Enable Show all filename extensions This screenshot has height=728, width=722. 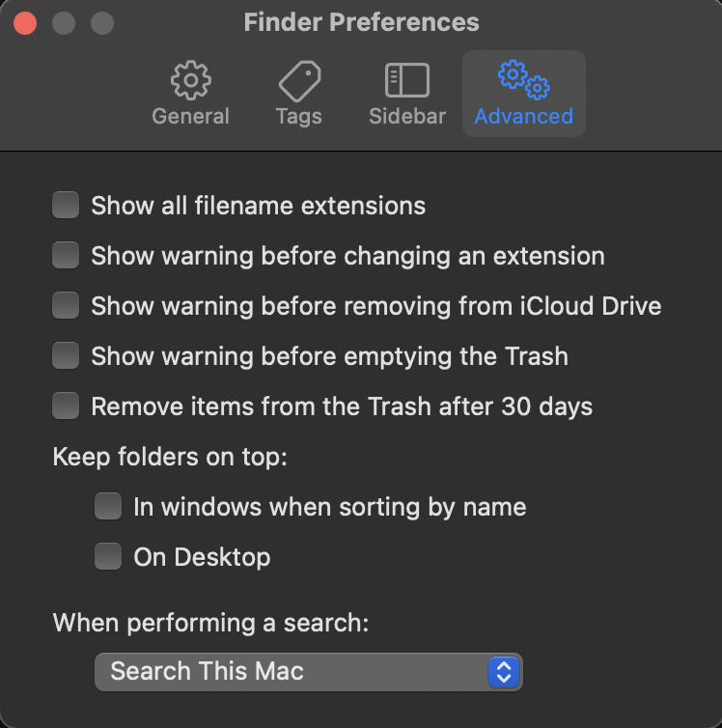click(x=66, y=205)
